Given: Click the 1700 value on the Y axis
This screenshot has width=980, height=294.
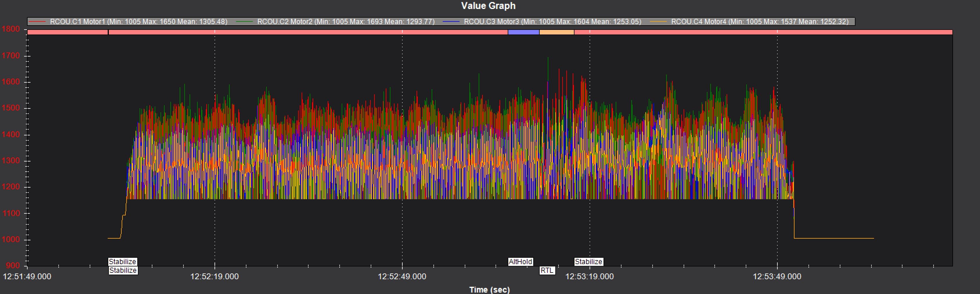Looking at the screenshot, I should click(x=11, y=56).
